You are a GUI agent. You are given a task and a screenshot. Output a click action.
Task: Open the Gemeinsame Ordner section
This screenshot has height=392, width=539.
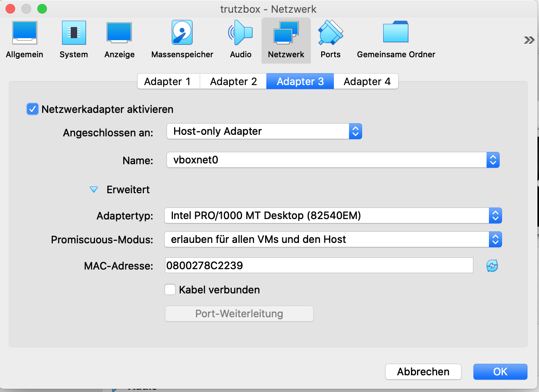tap(396, 40)
